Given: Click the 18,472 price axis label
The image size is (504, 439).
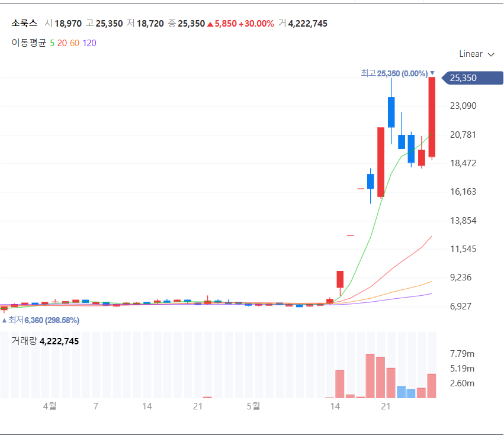Looking at the screenshot, I should click(463, 163).
